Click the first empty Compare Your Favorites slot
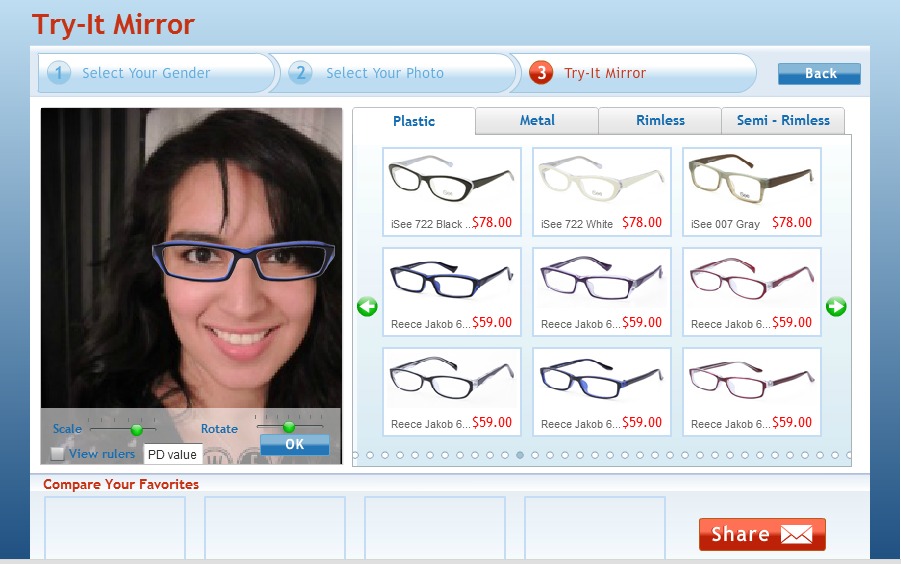 [x=115, y=527]
